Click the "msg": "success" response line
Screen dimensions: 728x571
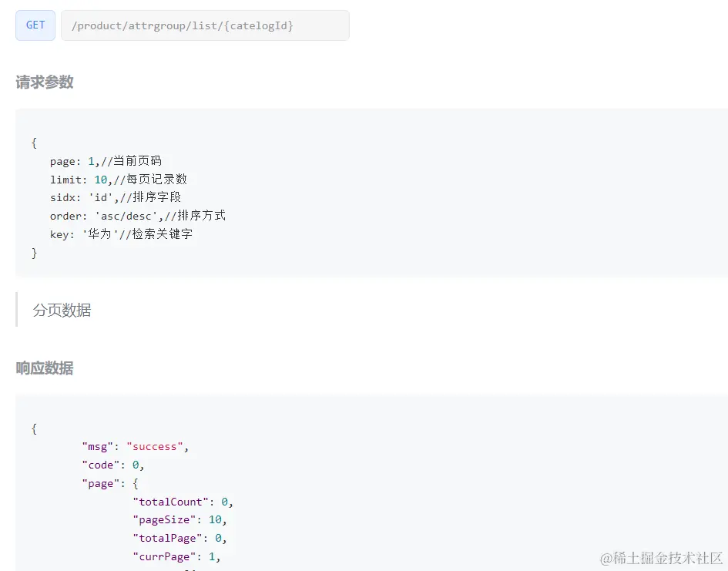pos(135,447)
